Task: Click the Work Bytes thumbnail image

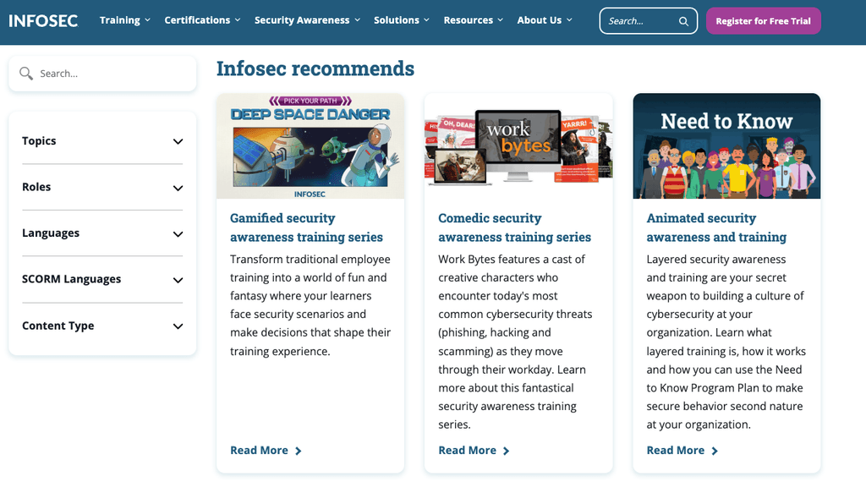Action: point(518,145)
